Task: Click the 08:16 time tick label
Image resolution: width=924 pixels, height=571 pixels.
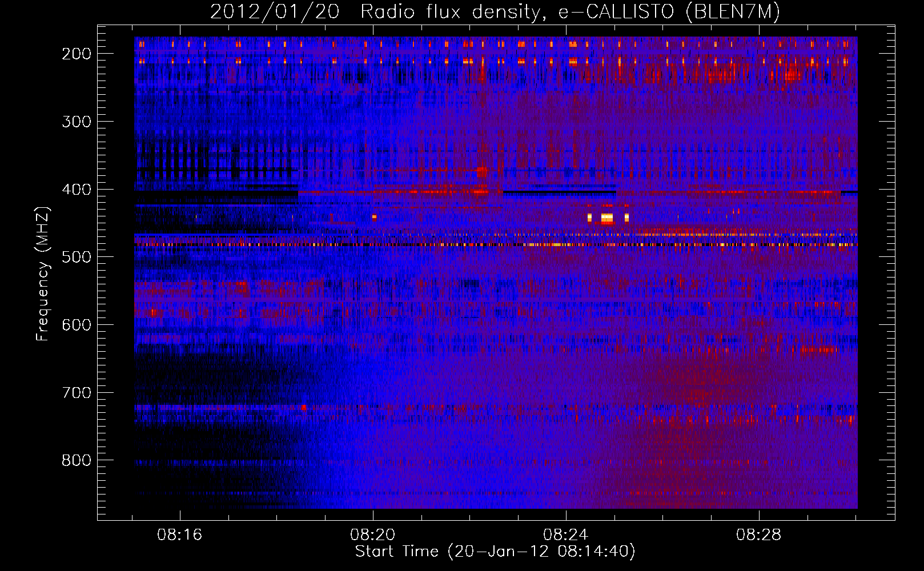Action: tap(180, 535)
